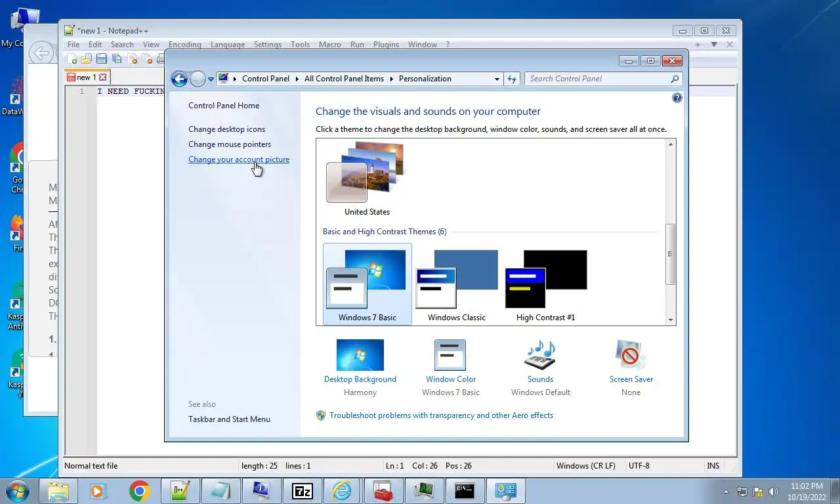This screenshot has width=840, height=504.
Task: Click the Control Panel back arrow
Action: (x=179, y=79)
